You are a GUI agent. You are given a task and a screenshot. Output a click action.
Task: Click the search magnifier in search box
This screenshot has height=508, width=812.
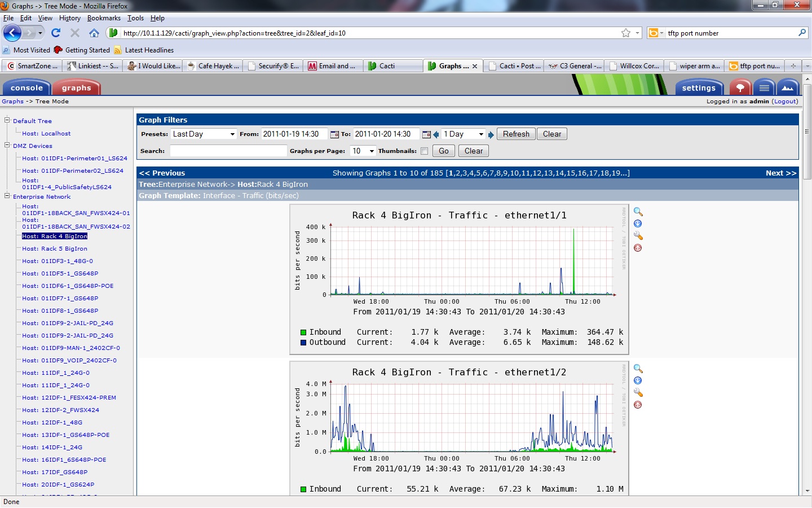coord(802,33)
